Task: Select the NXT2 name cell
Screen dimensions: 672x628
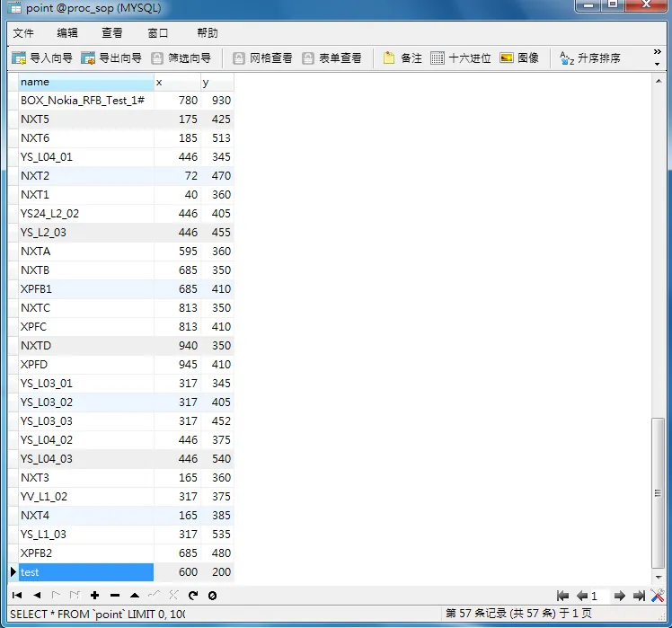Action: 86,176
